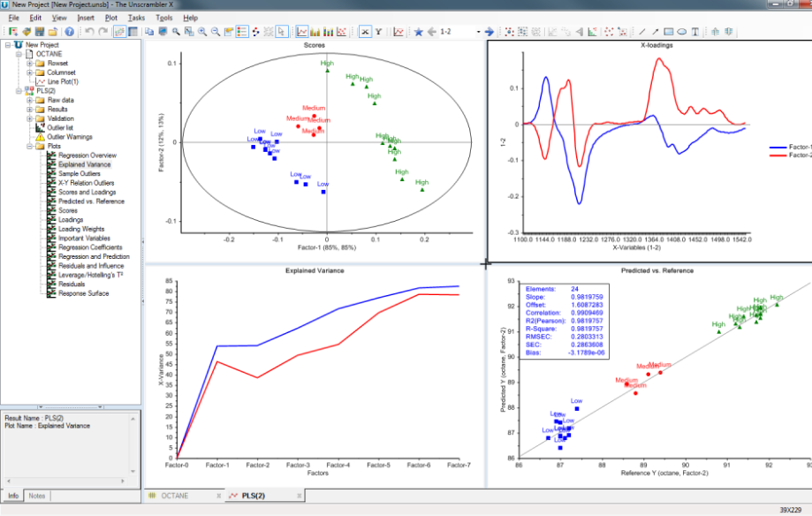Open the factor selection 1-2 dropdown

pyautogui.click(x=478, y=32)
